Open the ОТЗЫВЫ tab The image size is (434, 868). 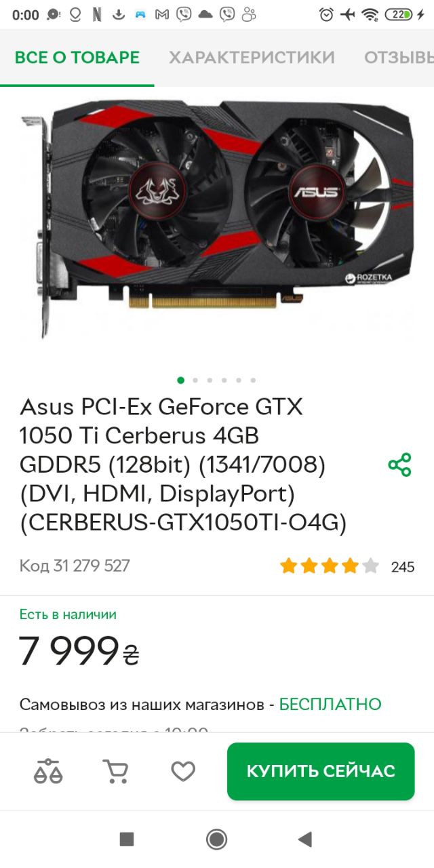pyautogui.click(x=399, y=58)
